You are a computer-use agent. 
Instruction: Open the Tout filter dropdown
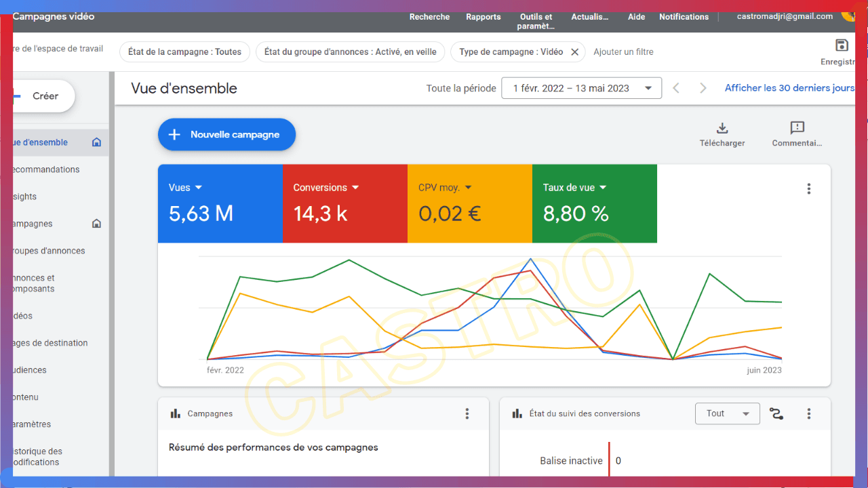727,413
